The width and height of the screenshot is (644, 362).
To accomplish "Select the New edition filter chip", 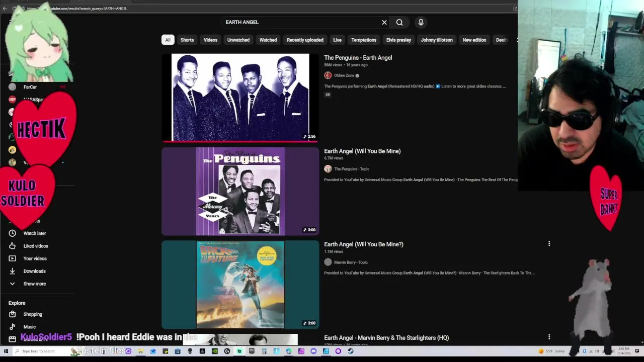I will (x=474, y=40).
